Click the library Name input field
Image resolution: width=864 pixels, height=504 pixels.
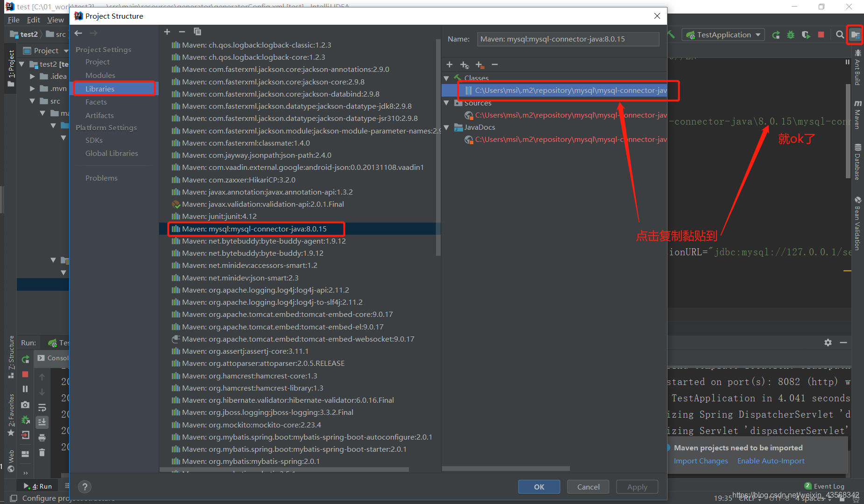pyautogui.click(x=568, y=39)
